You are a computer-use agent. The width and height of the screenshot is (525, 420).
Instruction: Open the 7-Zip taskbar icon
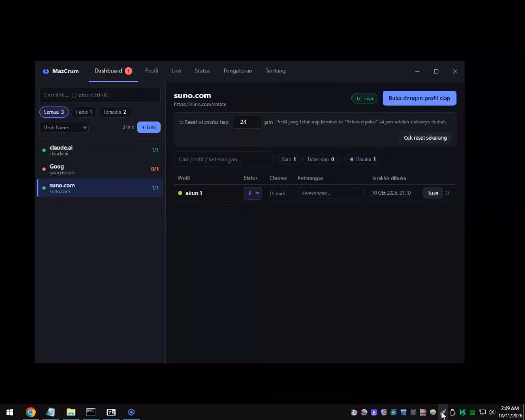(111, 412)
